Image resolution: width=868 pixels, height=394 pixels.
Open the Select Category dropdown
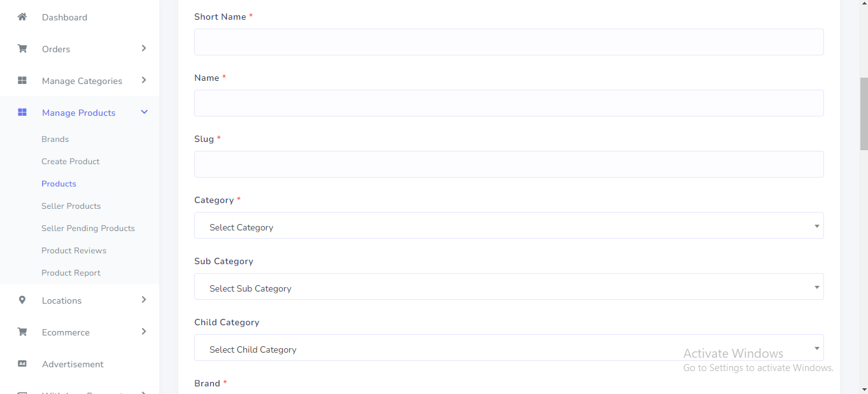point(508,226)
